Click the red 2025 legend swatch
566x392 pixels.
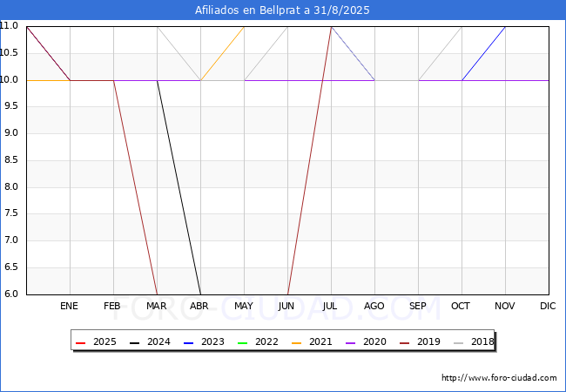point(80,342)
